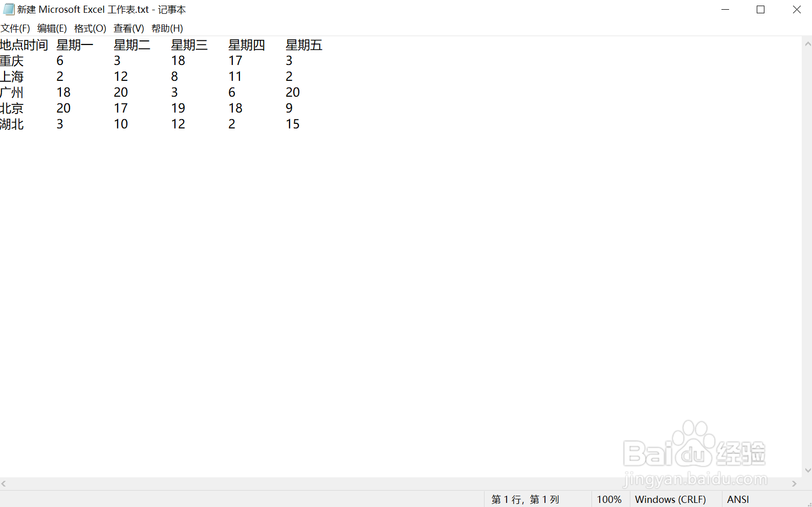Click the horizontal scrollbar left arrow
Screen dimensions: 812x507
(4, 483)
